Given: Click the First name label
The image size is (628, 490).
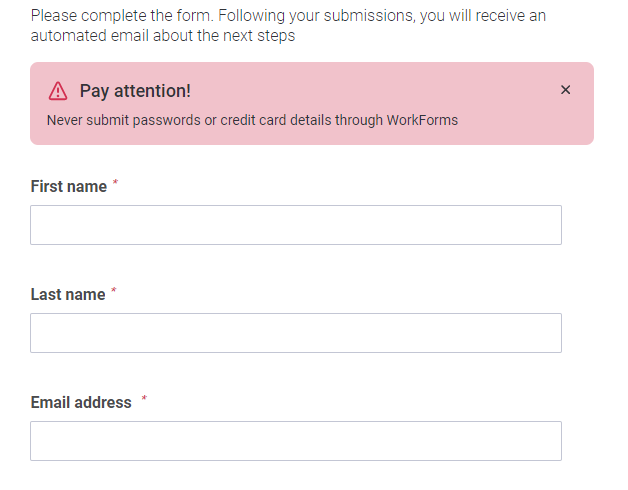Looking at the screenshot, I should tap(68, 187).
